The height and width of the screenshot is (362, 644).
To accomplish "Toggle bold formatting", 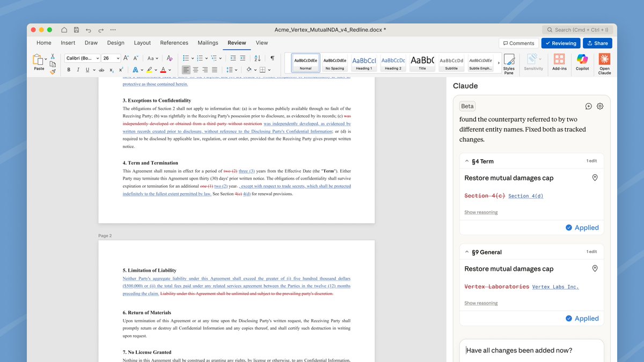I will click(68, 70).
